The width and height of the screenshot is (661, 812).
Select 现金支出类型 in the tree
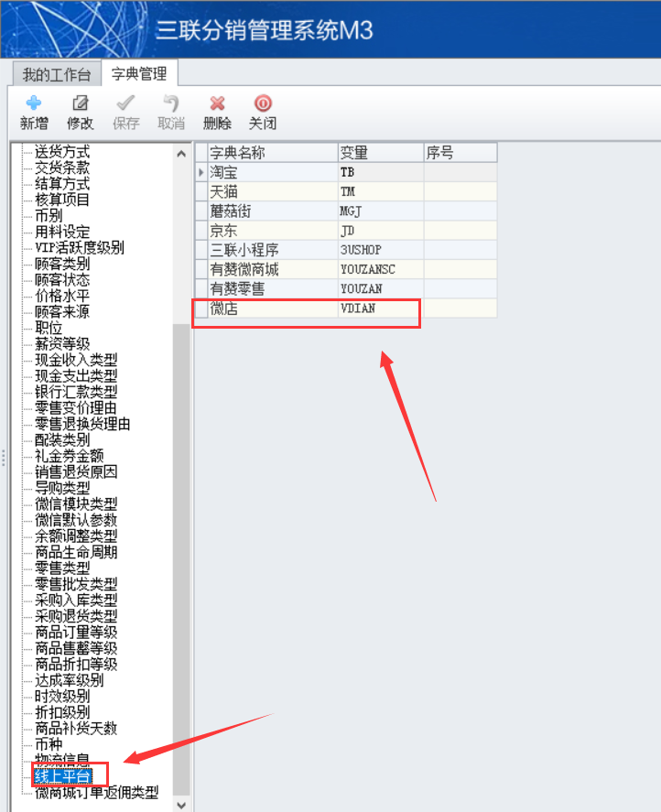[x=76, y=376]
